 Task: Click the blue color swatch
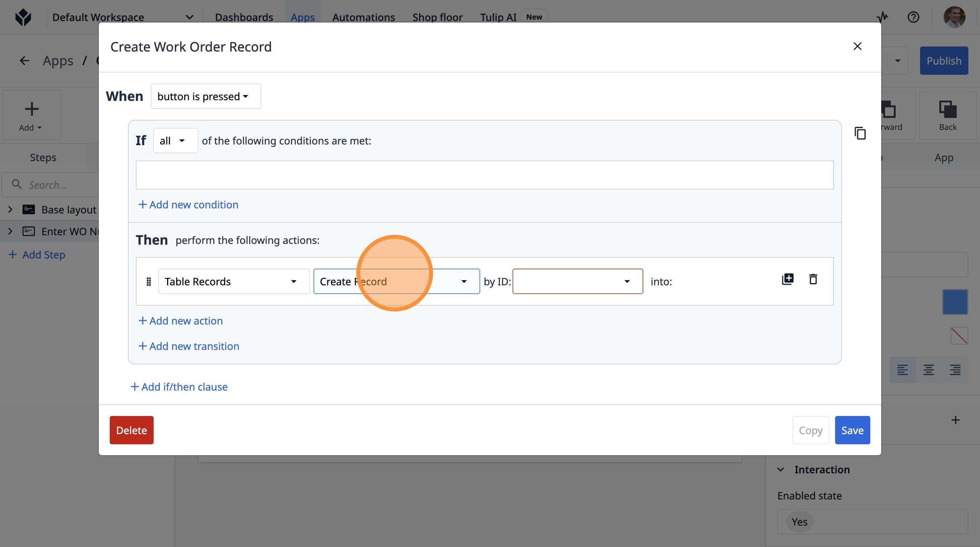955,302
